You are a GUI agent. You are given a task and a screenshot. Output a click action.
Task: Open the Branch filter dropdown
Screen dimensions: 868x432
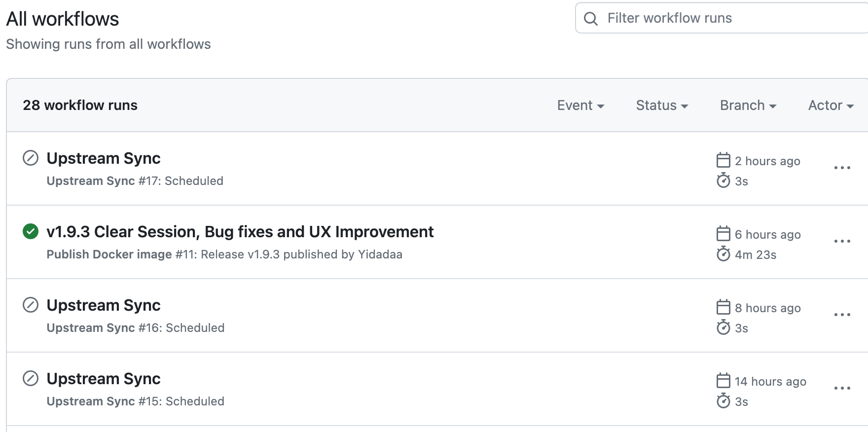748,106
